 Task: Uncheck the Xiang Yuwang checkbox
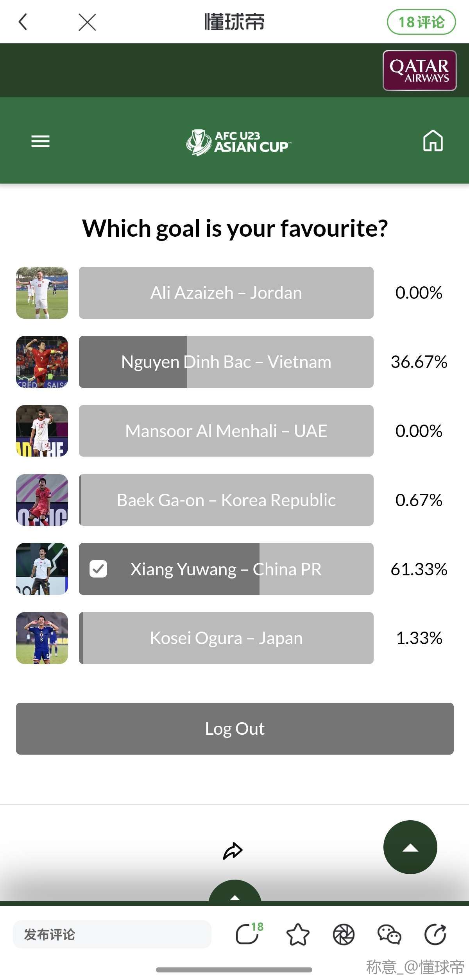98,569
